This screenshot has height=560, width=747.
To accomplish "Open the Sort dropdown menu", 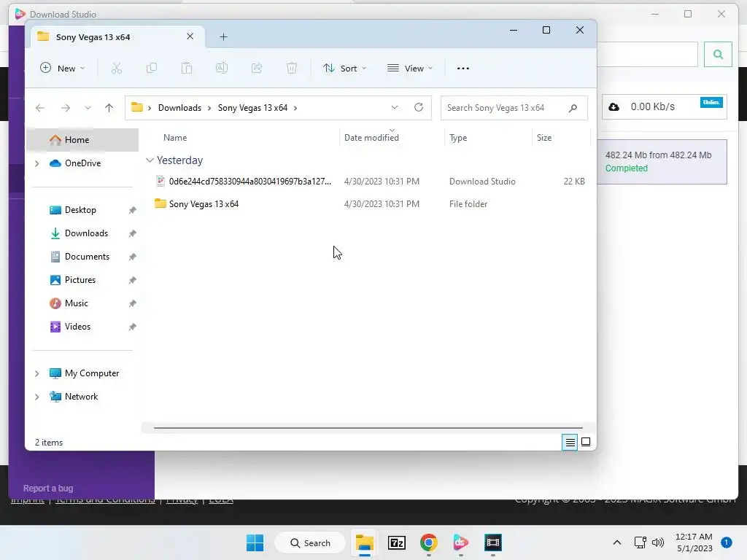I will (344, 68).
